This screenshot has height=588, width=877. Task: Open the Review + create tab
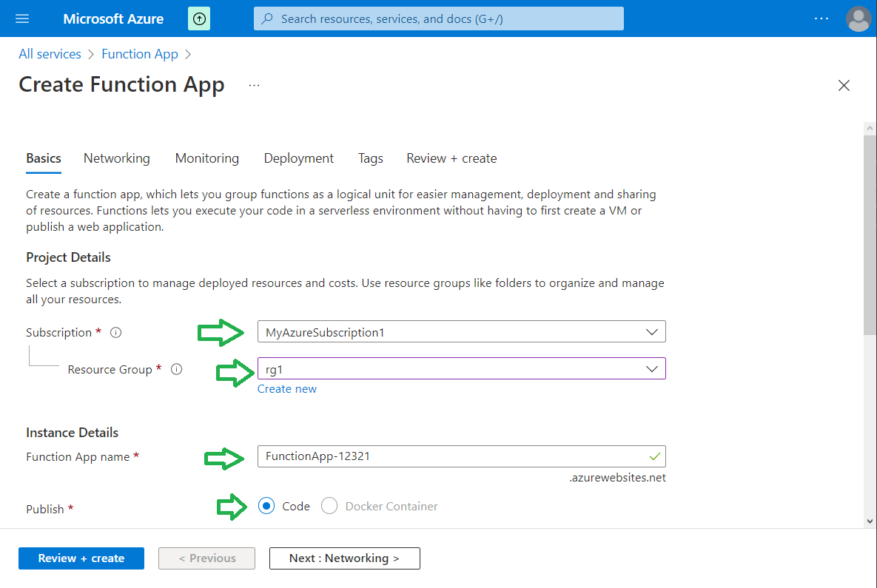[x=451, y=159]
